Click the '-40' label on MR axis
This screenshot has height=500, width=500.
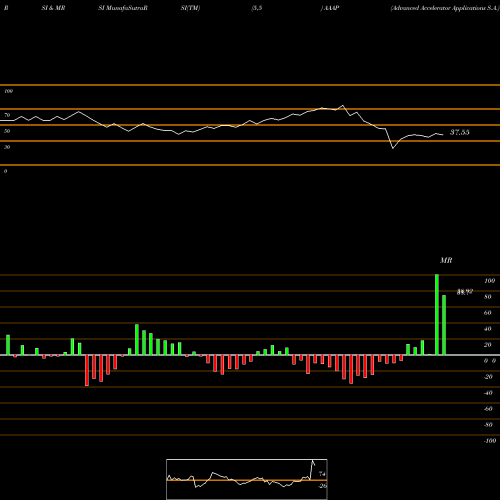pos(488,392)
